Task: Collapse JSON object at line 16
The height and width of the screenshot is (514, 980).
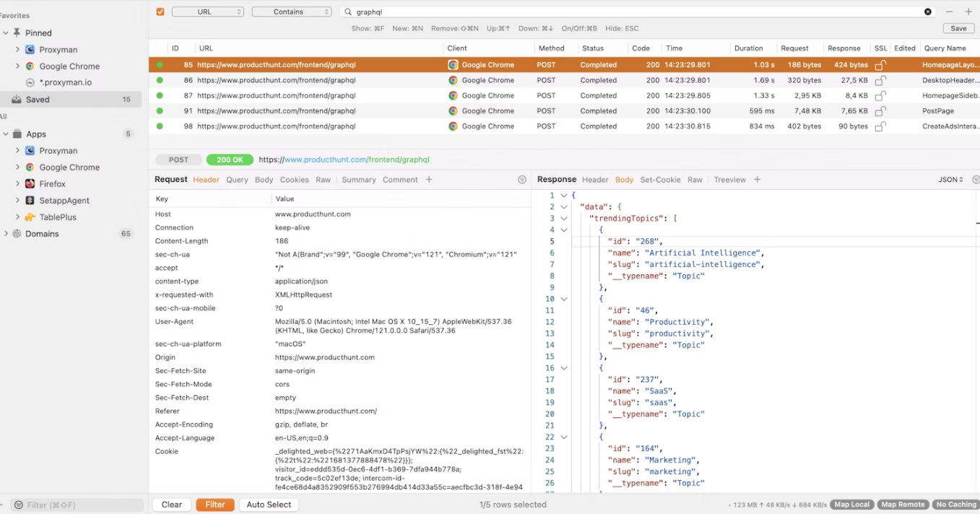Action: click(564, 368)
